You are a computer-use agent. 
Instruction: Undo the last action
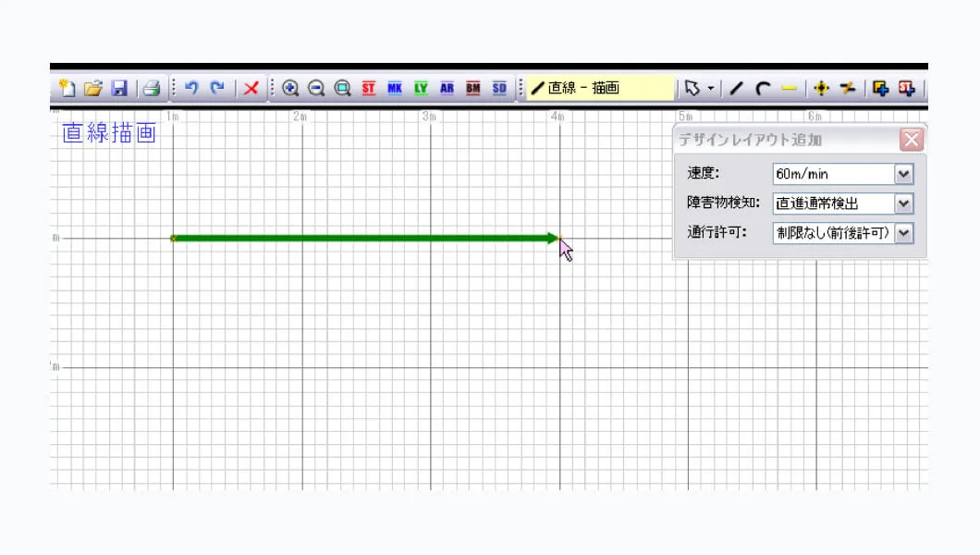pos(191,89)
